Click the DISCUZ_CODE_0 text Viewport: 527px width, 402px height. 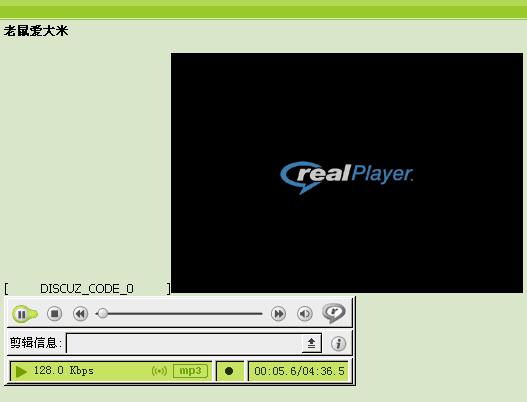click(x=87, y=289)
